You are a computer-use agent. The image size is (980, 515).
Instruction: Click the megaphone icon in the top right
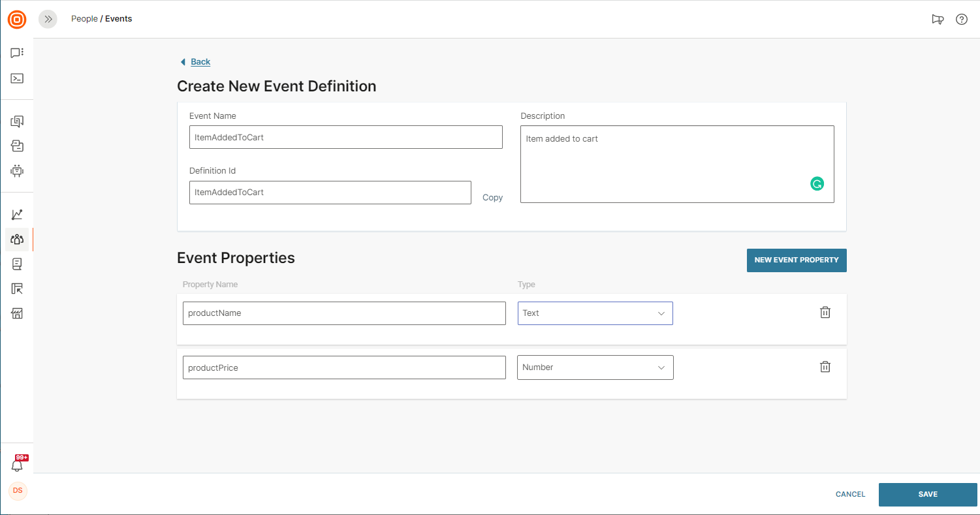coord(938,20)
